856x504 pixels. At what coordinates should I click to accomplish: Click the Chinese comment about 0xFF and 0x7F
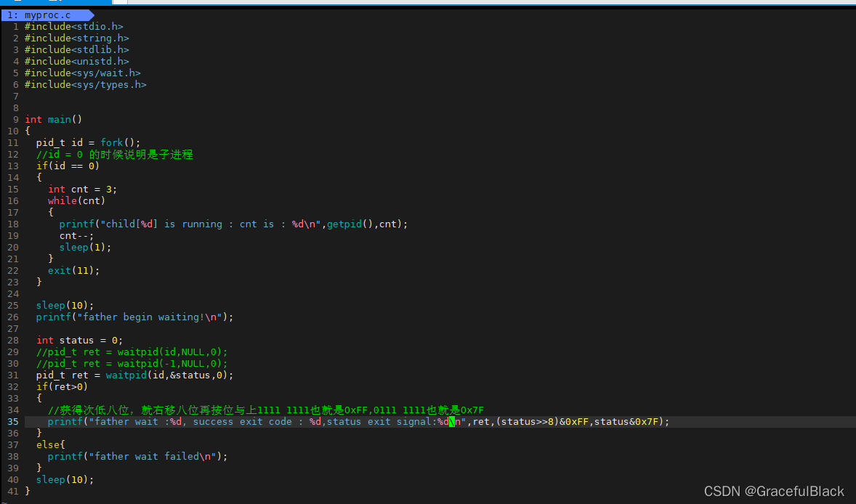click(266, 410)
